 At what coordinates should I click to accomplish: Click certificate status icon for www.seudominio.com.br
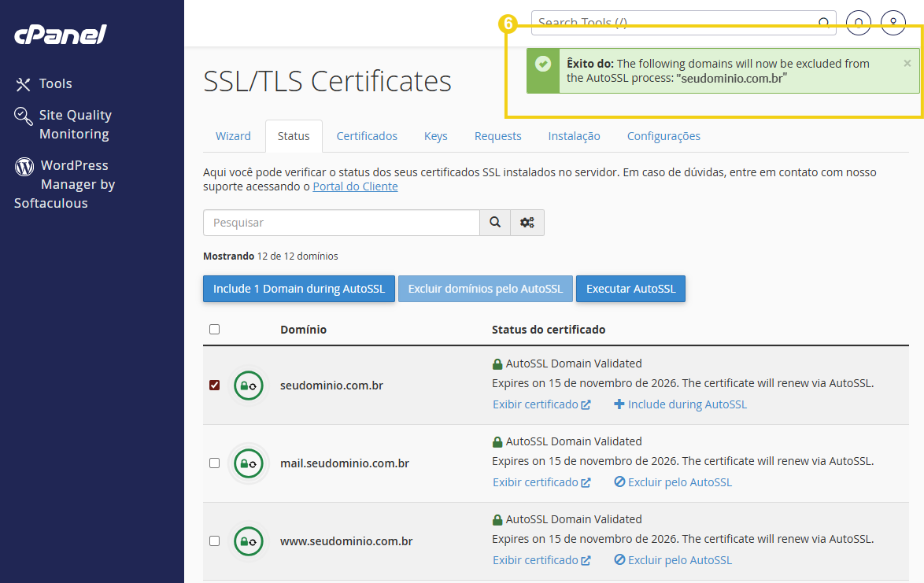coord(249,541)
